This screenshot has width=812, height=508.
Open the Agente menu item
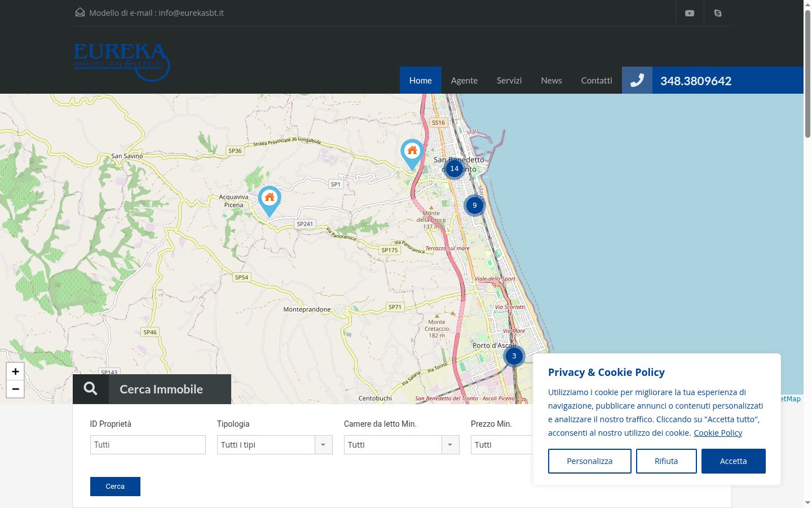click(464, 80)
